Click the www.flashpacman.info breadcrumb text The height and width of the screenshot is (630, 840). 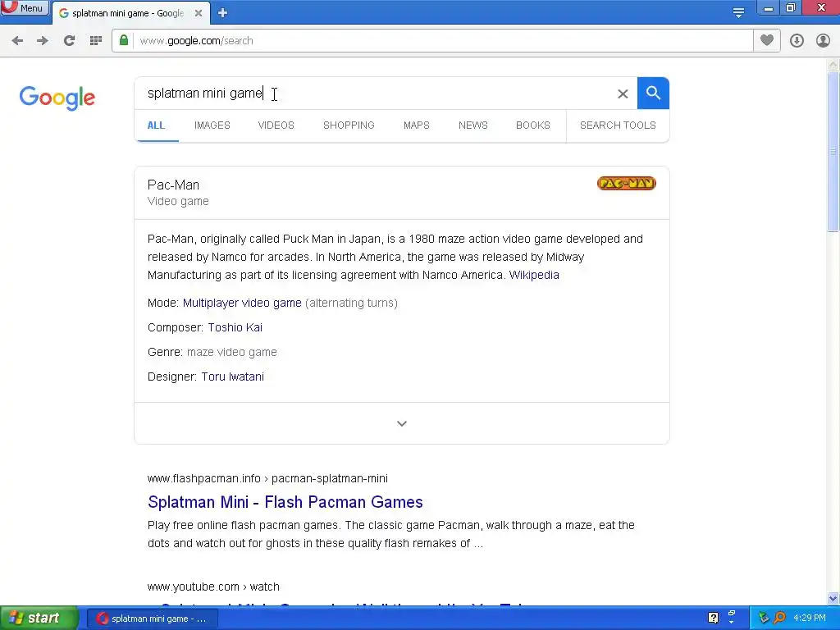coord(268,478)
